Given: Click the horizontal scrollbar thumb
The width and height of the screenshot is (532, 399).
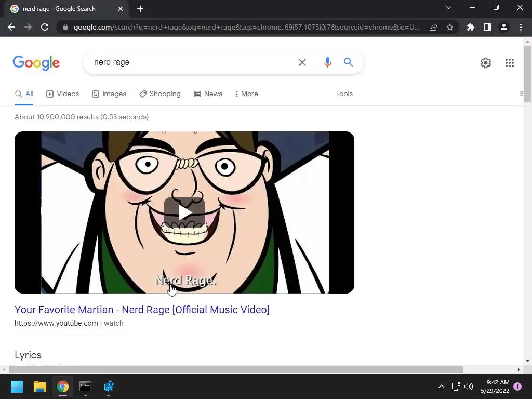Looking at the screenshot, I should pos(235,369).
